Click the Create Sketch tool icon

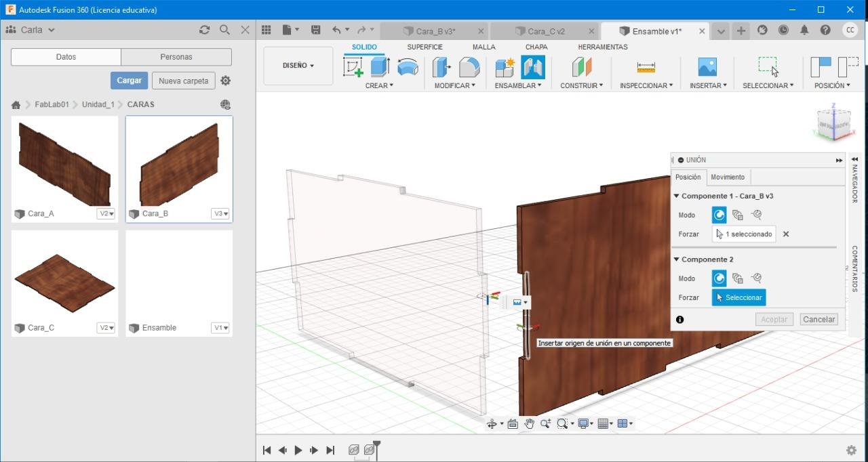click(x=353, y=67)
